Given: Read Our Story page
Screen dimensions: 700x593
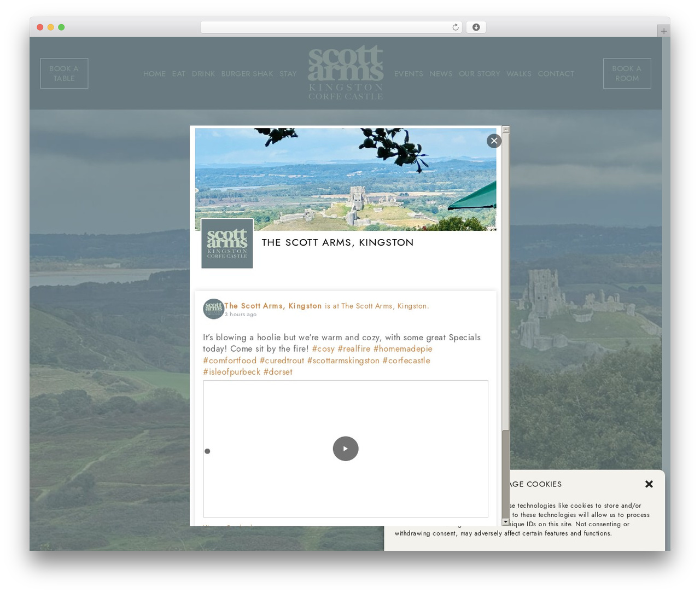Looking at the screenshot, I should (480, 74).
